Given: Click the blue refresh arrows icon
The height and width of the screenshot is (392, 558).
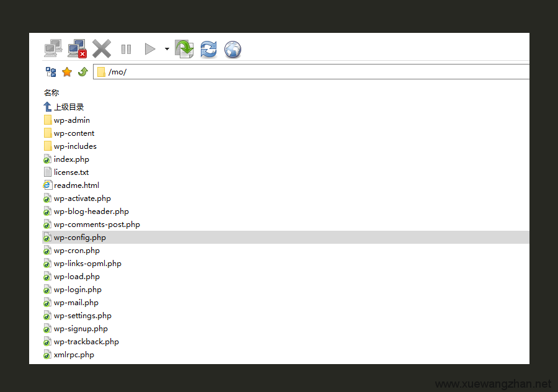Looking at the screenshot, I should [208, 49].
